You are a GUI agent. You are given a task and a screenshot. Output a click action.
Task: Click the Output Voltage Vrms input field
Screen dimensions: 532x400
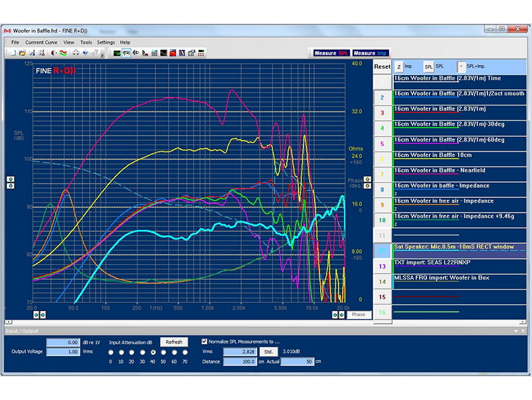64,351
